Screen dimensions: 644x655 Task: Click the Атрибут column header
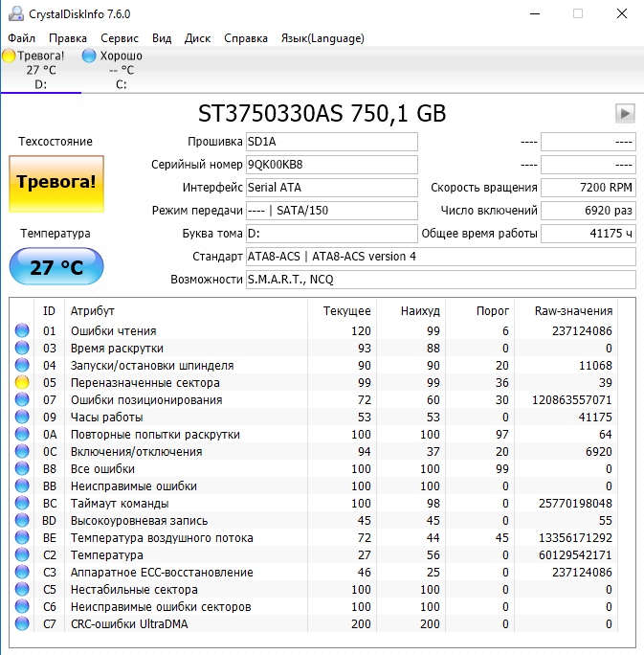coord(187,311)
